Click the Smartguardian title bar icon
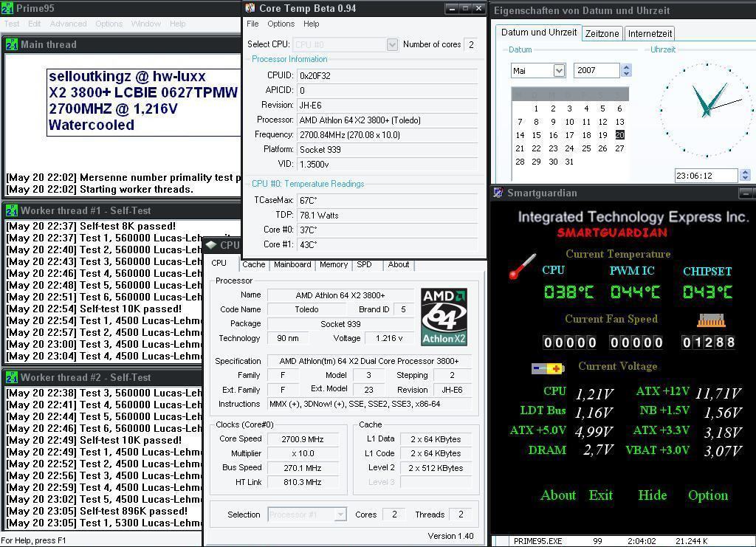 click(x=498, y=193)
